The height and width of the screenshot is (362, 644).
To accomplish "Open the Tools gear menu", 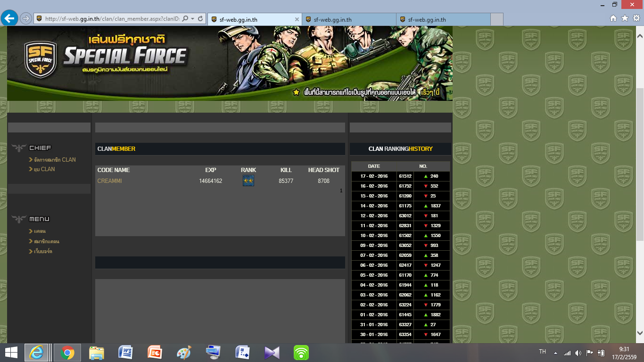I will point(636,18).
